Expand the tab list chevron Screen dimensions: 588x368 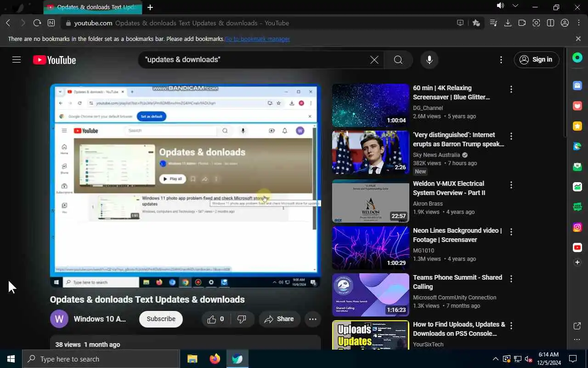pos(515,6)
